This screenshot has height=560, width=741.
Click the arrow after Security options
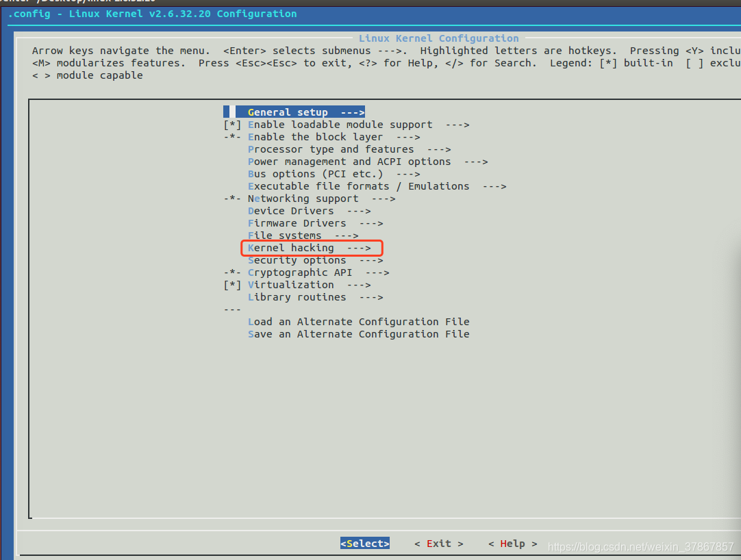tap(371, 260)
